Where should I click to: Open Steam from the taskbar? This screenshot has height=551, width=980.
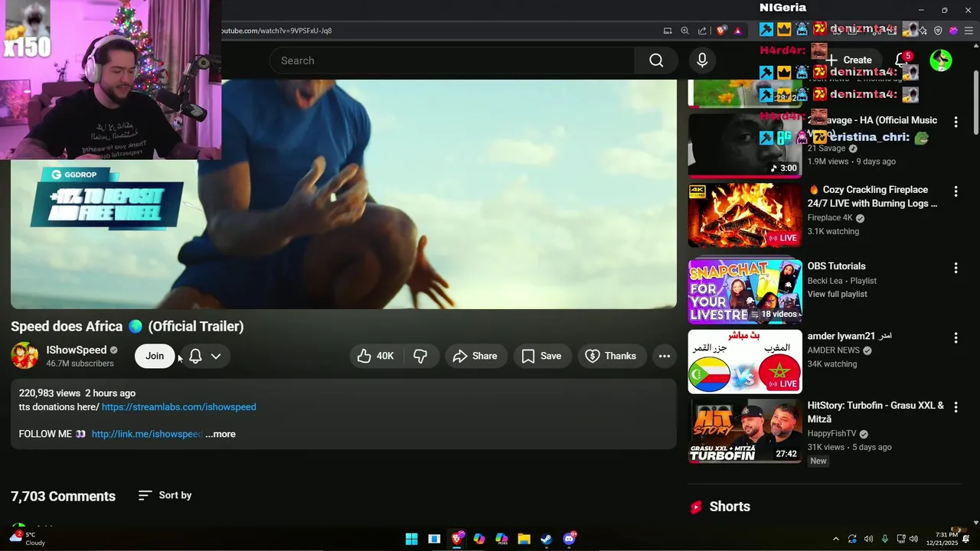tap(546, 539)
